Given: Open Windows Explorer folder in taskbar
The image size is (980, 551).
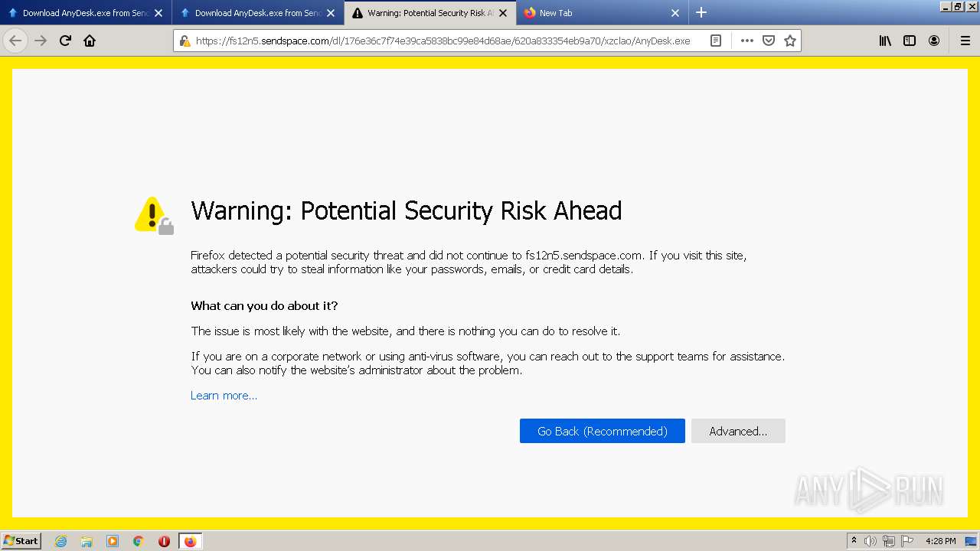Looking at the screenshot, I should pos(87,541).
